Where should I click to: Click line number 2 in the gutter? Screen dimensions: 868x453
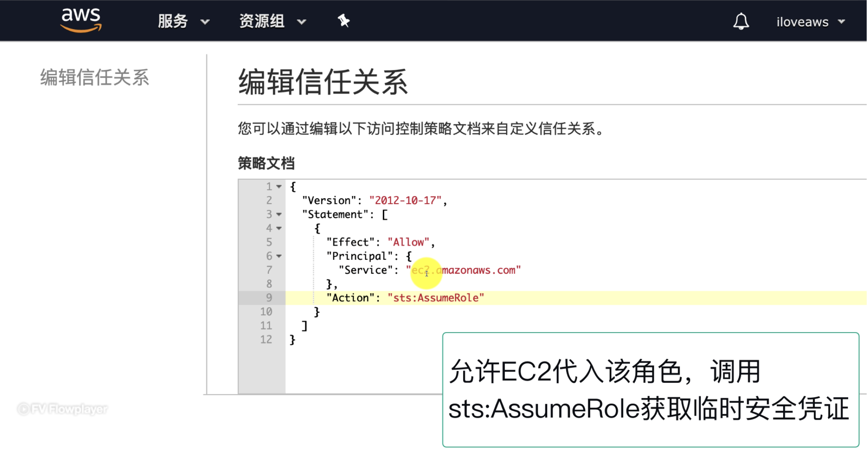point(269,200)
